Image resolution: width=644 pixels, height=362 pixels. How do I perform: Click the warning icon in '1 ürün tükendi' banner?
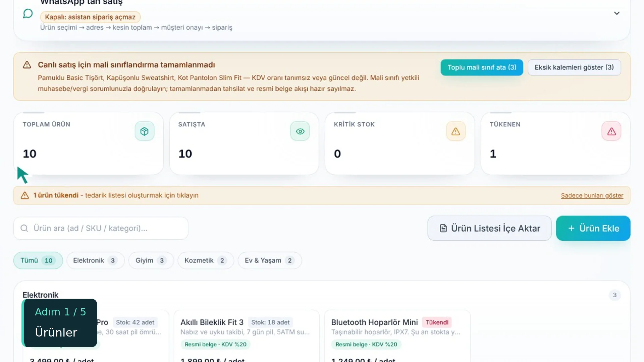tap(25, 195)
